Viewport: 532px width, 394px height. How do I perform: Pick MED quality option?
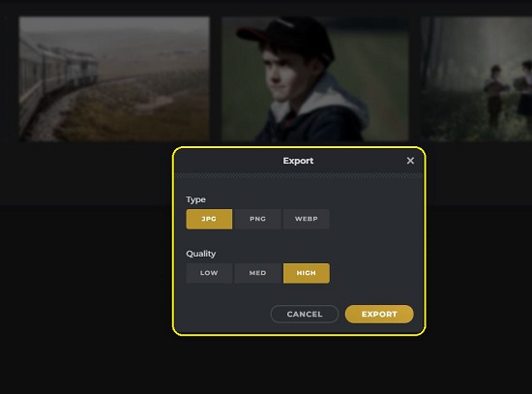257,273
